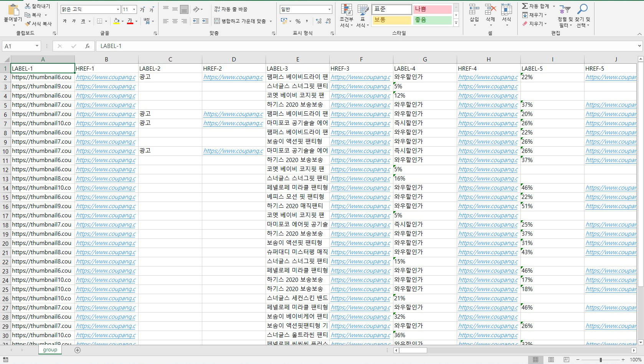Open the AutoSum (자동 합계) dropdown arrow
The image size is (644, 364).
click(554, 6)
